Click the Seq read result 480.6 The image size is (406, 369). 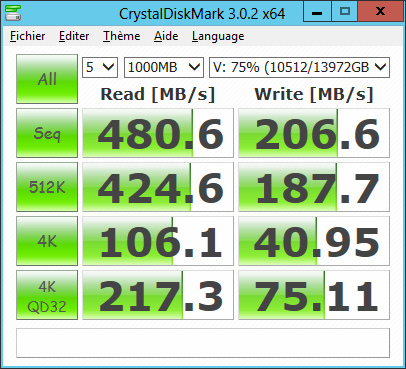tap(158, 133)
